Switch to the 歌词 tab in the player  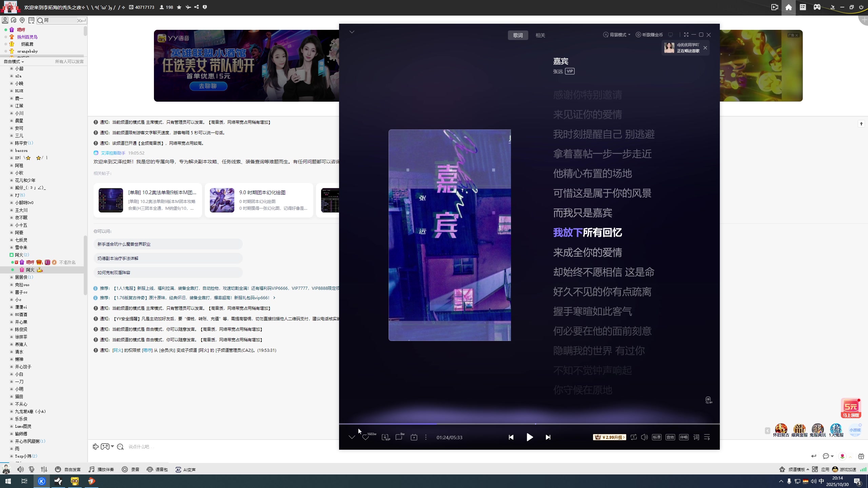point(518,35)
